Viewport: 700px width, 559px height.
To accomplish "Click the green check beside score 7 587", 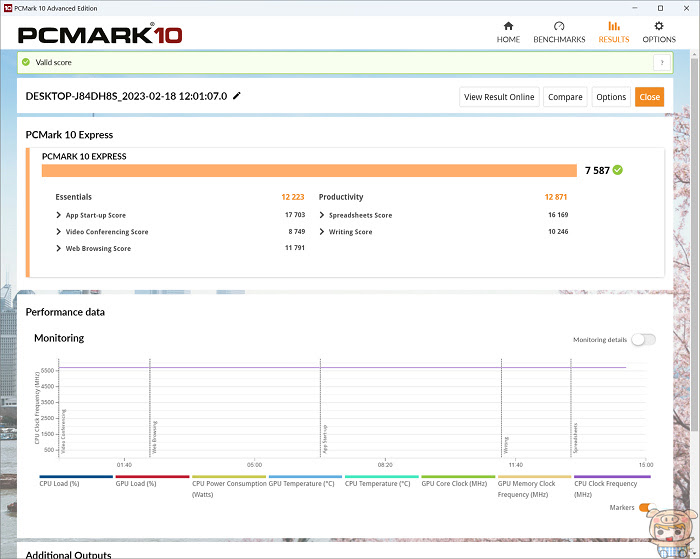I will coord(617,170).
